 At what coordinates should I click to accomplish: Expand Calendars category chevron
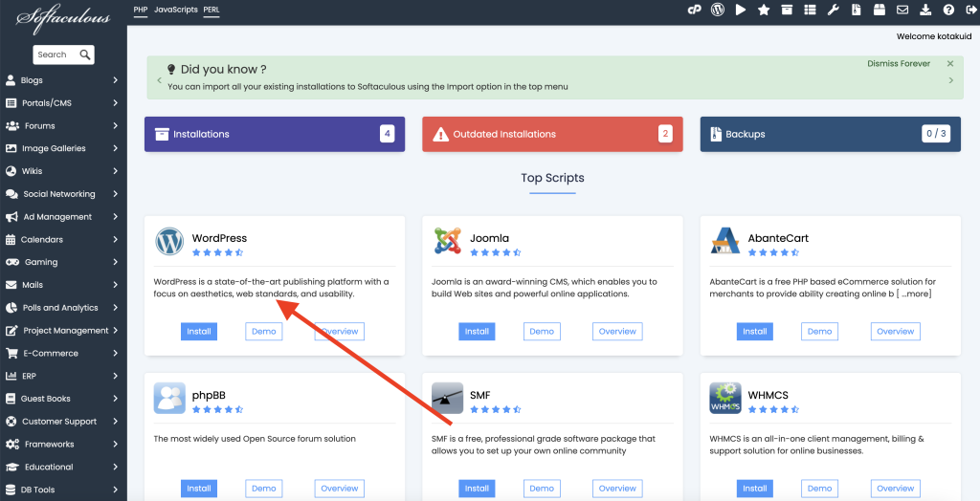[116, 239]
